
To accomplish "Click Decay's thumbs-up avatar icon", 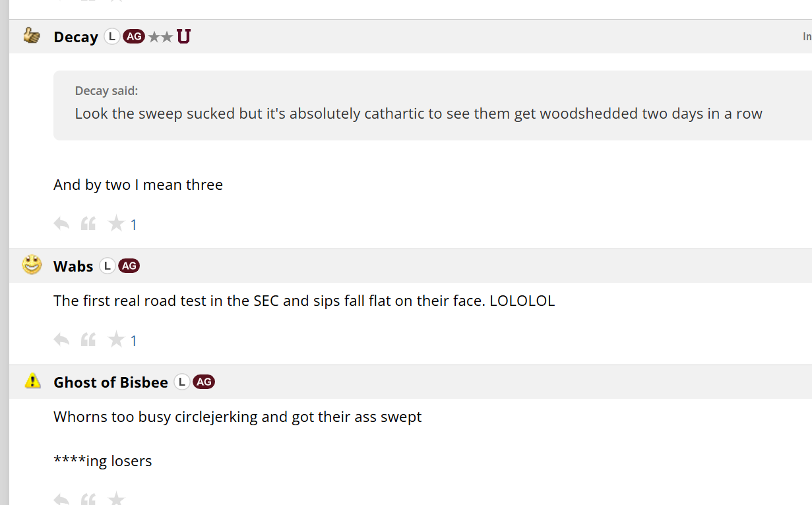I will coord(32,36).
